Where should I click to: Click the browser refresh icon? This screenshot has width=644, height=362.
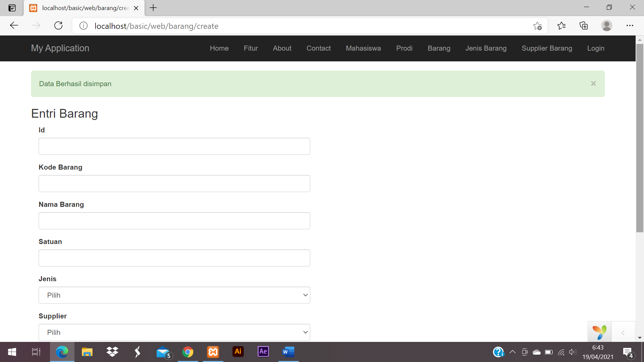pyautogui.click(x=58, y=26)
